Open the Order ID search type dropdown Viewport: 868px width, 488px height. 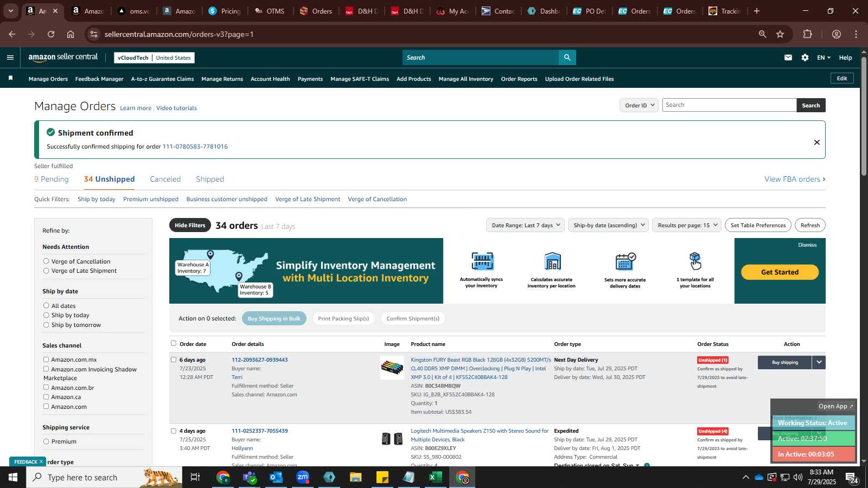[639, 105]
